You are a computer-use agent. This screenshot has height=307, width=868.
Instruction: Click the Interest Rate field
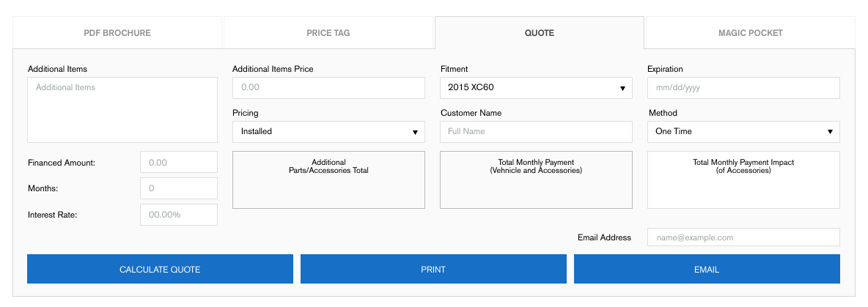point(178,215)
